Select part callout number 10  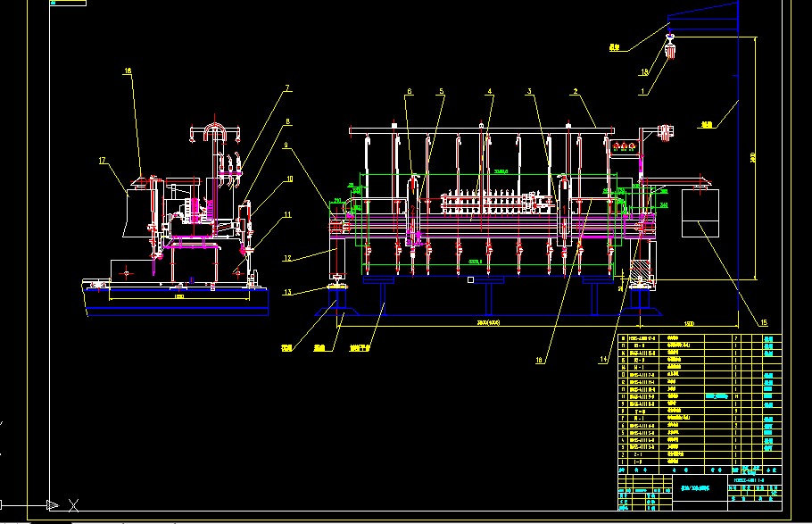(x=288, y=179)
